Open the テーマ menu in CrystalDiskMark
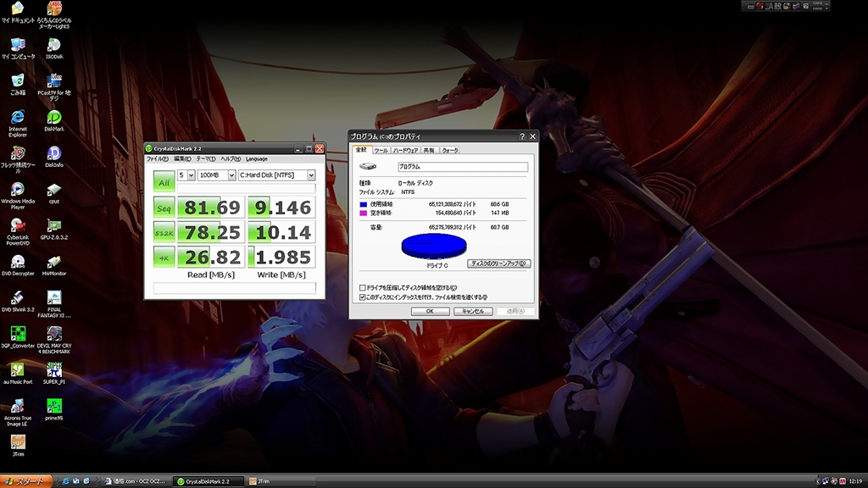The image size is (868, 488). pyautogui.click(x=206, y=158)
